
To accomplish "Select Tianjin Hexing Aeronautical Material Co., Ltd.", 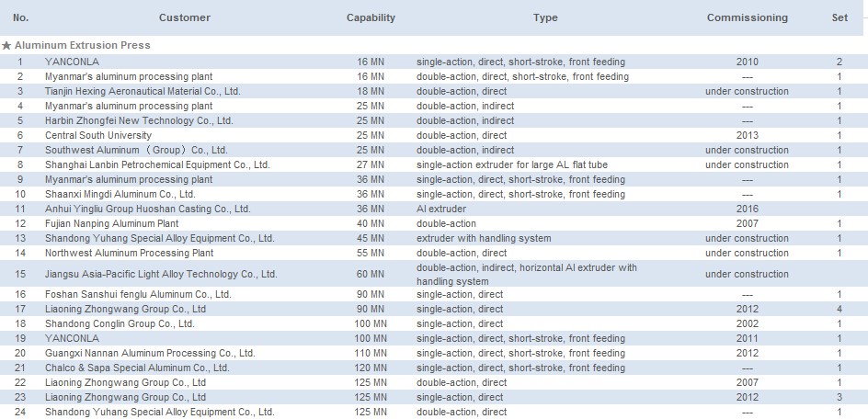I will click(x=143, y=91).
